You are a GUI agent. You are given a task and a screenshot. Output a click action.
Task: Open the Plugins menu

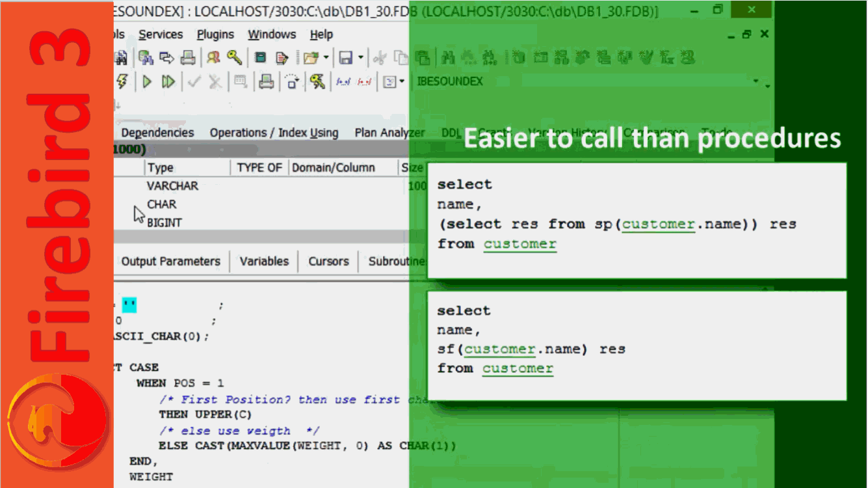point(215,34)
